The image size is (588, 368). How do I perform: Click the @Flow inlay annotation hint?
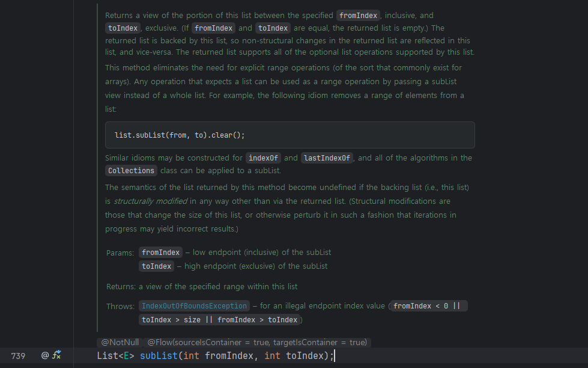point(257,342)
